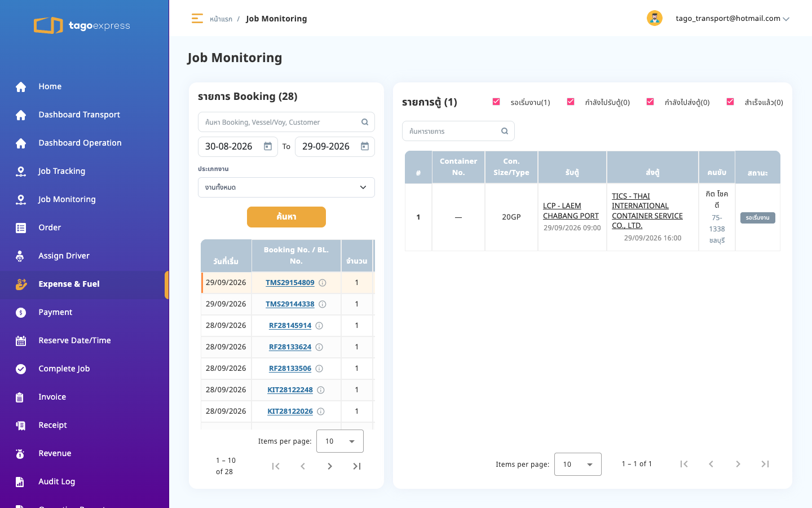Open Audit Log in the sidebar

(x=57, y=481)
